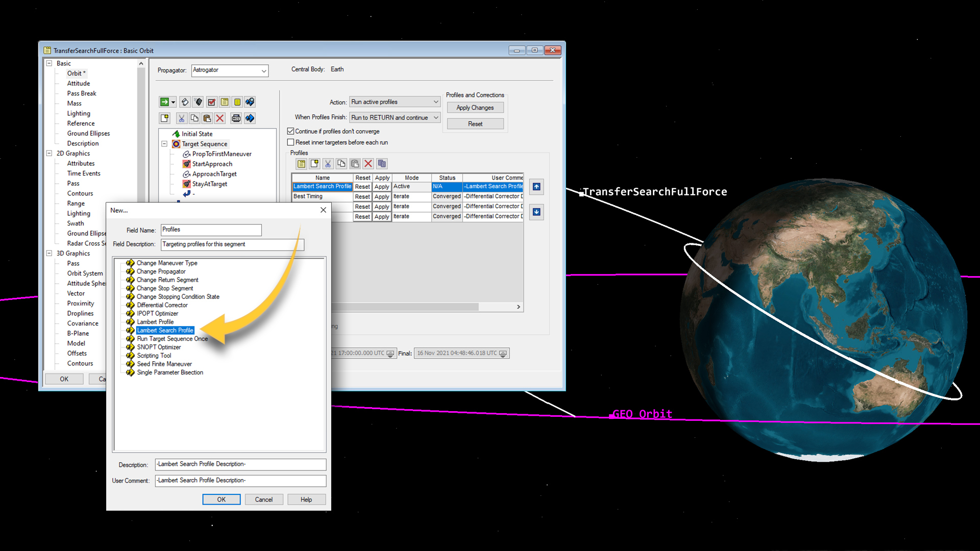This screenshot has width=980, height=551.
Task: Select the StartApproach segment in tree
Action: [212, 164]
